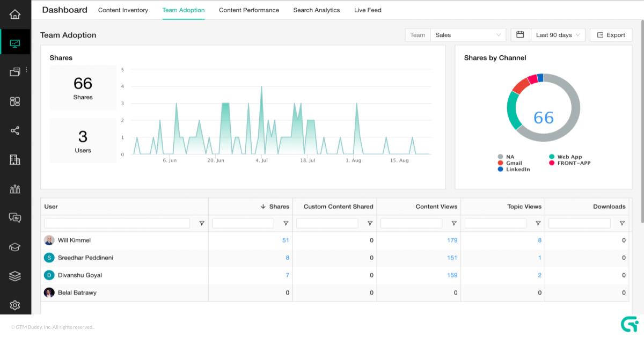This screenshot has width=644, height=337.
Task: Click the company building icon in the sidebar
Action: point(15,159)
